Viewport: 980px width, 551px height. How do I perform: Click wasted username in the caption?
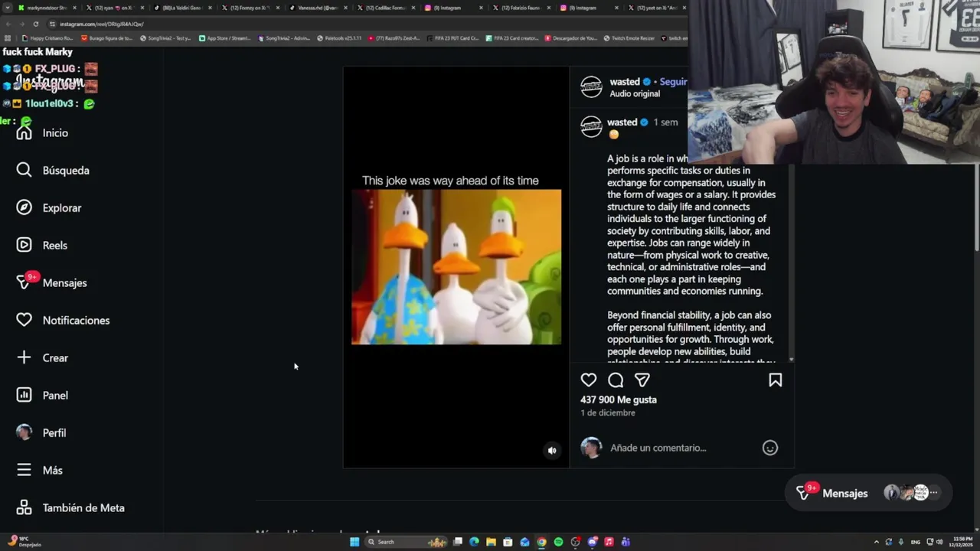tap(622, 122)
